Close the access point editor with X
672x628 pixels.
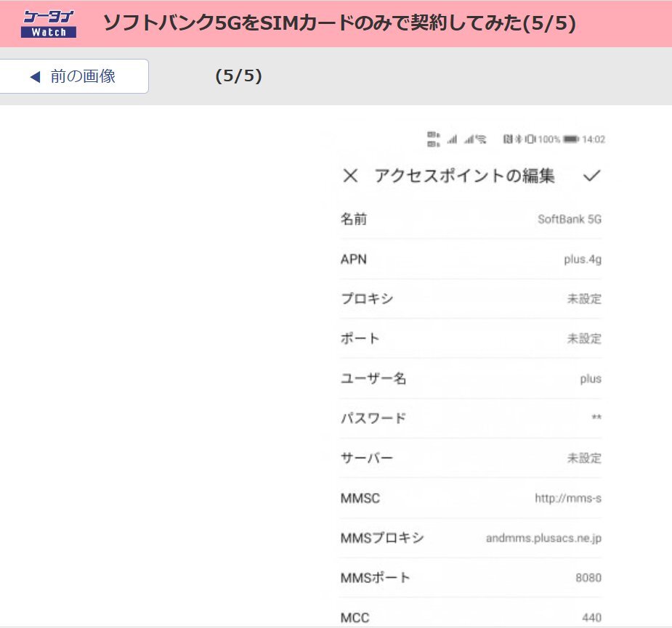(350, 176)
